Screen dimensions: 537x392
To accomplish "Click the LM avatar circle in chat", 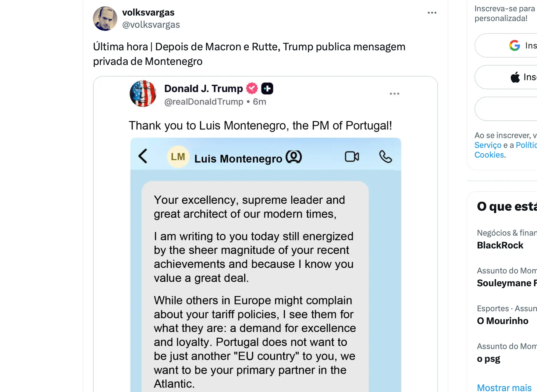I will pos(178,157).
